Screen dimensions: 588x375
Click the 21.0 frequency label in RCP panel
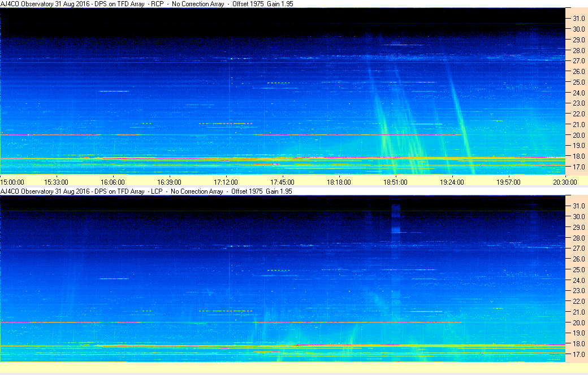[x=578, y=124]
